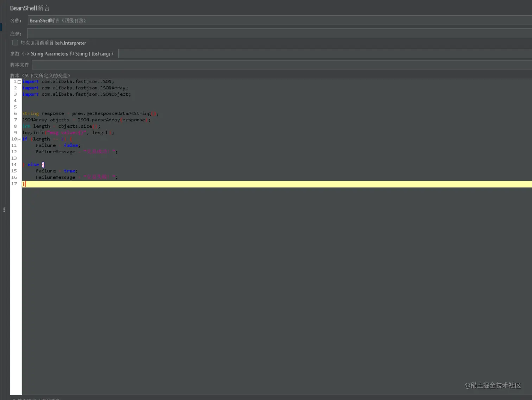532x400 pixels.
Task: Select the 'import com.alibaba.fastjson.JSON;' line
Action: point(68,82)
